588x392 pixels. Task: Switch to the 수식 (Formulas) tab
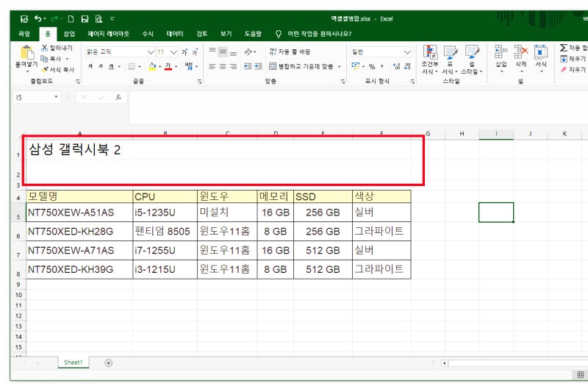(148, 34)
